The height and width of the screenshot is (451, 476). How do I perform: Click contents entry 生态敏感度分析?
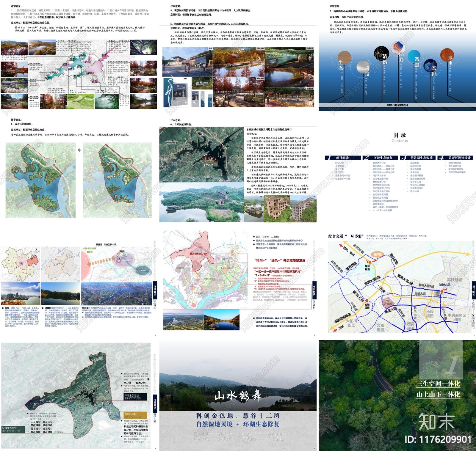point(380,179)
